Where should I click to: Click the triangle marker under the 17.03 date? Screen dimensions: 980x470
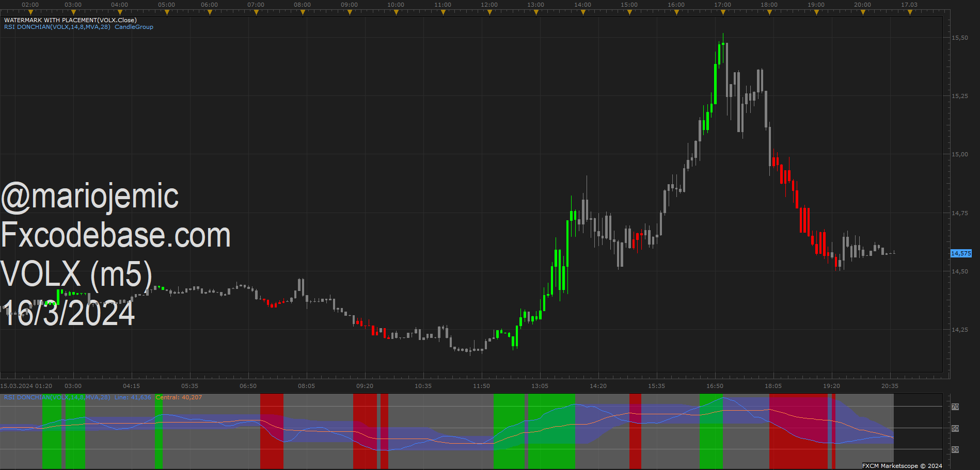(x=910, y=12)
